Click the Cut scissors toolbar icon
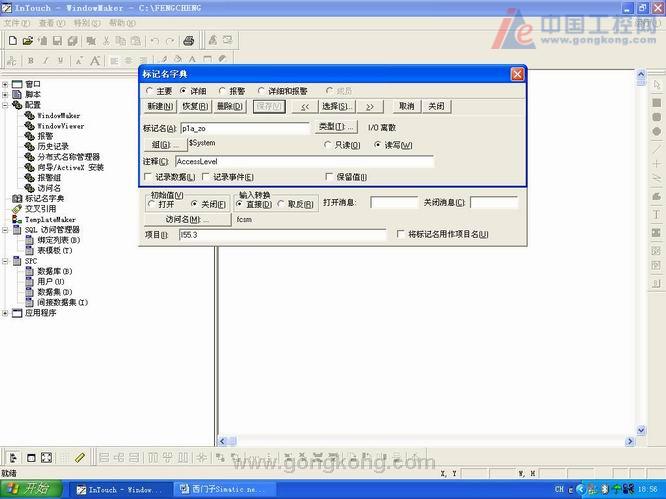The height and width of the screenshot is (499, 666). pos(106,40)
